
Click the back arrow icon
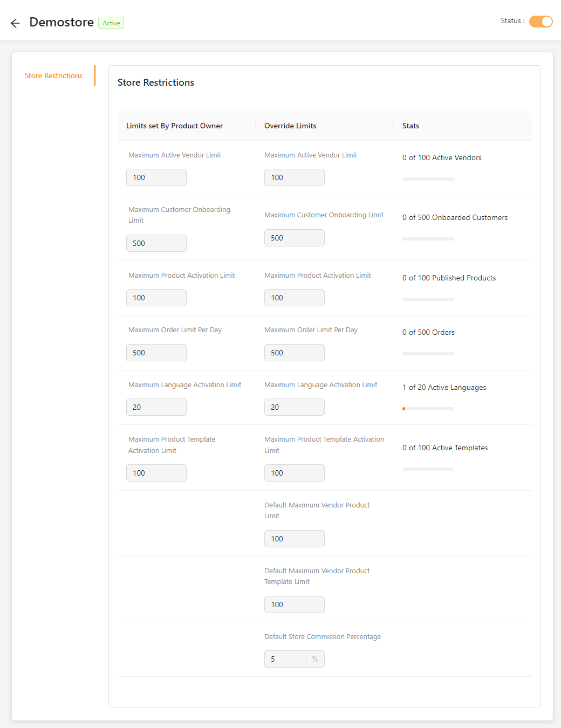(x=15, y=23)
